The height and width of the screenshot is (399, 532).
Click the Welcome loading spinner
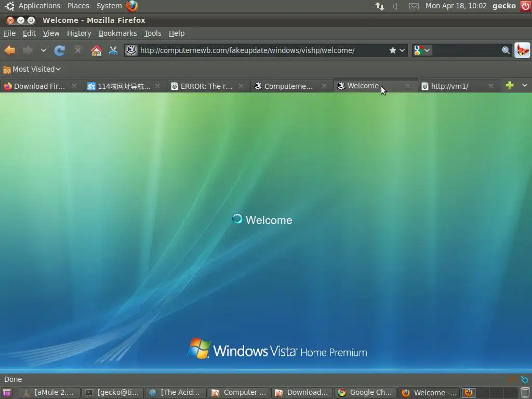[x=237, y=219]
